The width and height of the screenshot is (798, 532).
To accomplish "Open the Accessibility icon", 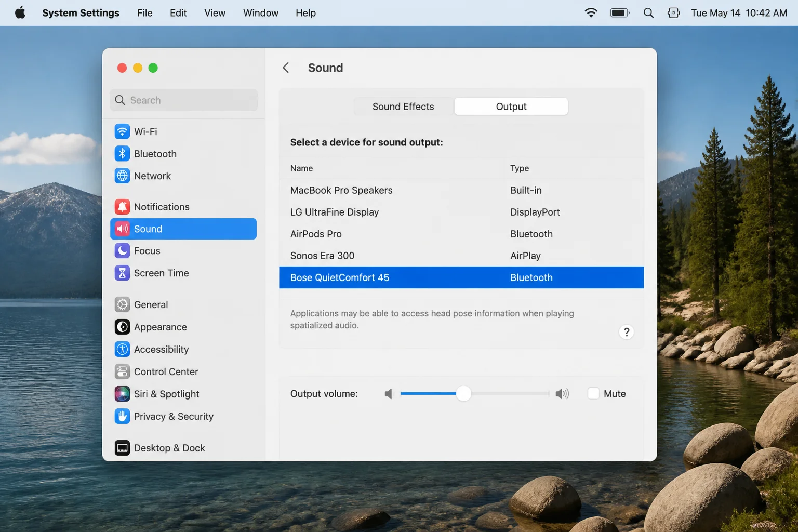I will [x=122, y=349].
